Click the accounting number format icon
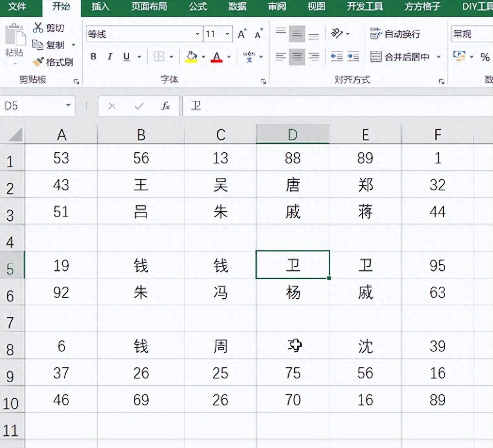The width and height of the screenshot is (493, 448). pyautogui.click(x=459, y=57)
